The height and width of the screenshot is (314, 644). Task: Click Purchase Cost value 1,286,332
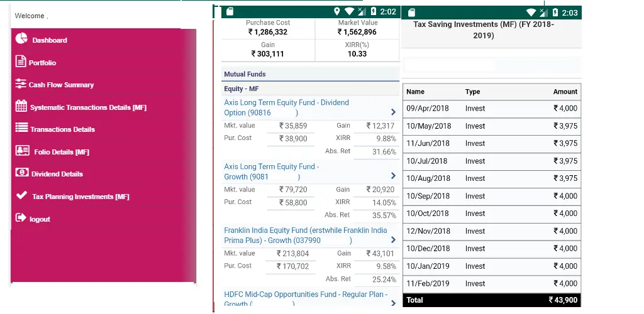pos(268,32)
